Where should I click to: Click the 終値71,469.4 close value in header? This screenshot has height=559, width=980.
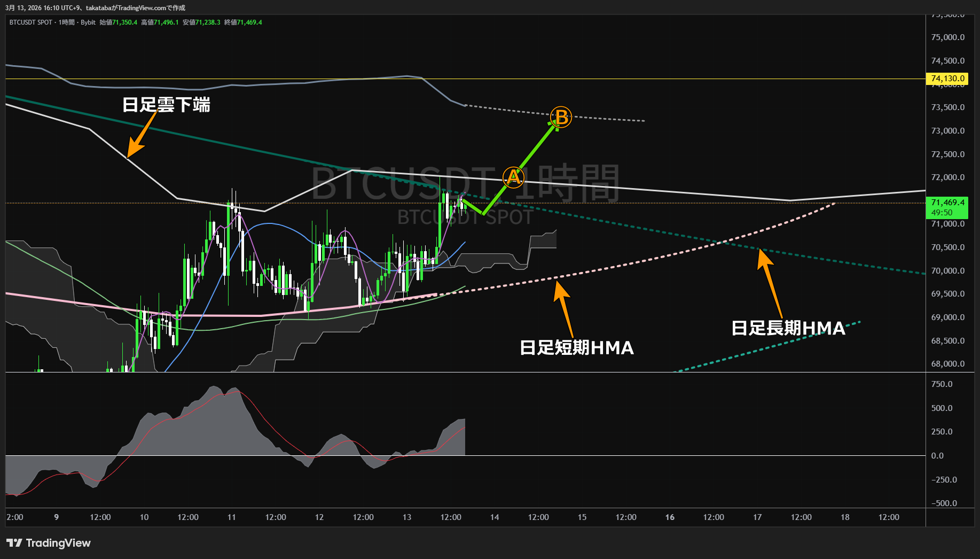pos(243,22)
